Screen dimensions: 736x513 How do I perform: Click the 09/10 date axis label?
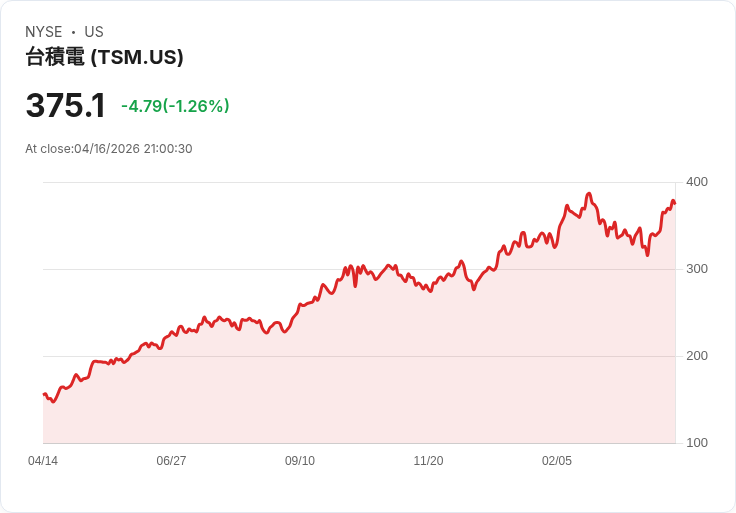click(300, 461)
